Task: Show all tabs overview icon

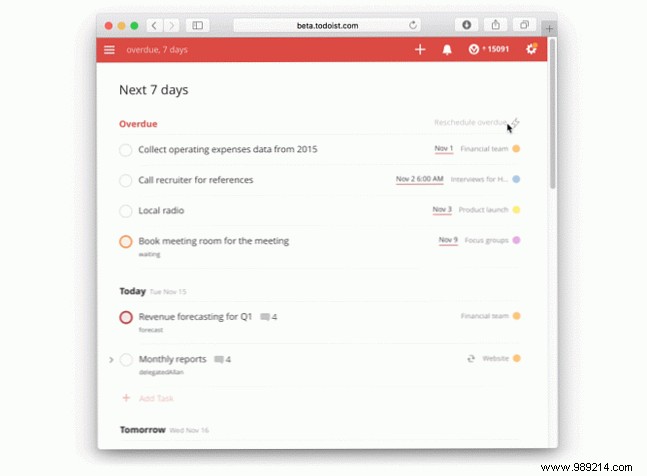Action: pos(524,25)
